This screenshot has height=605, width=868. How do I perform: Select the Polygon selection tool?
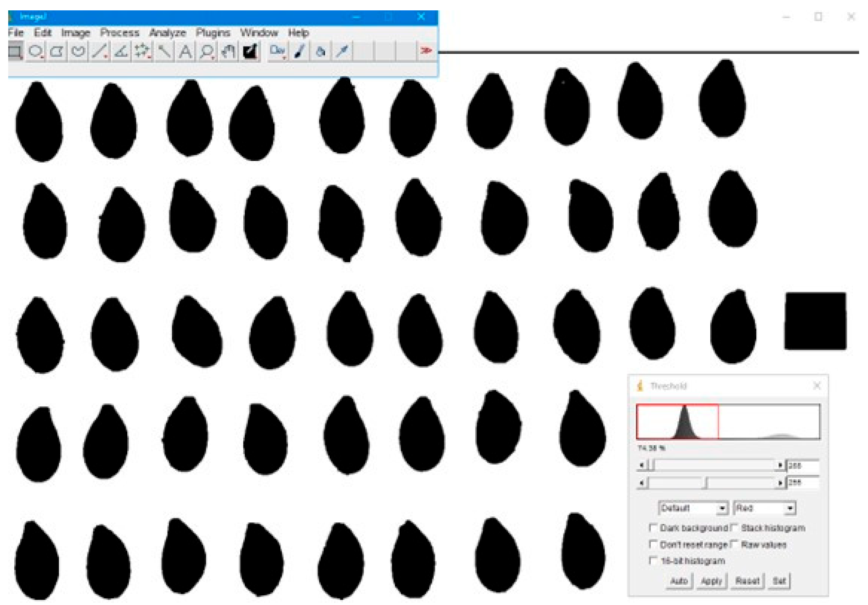pyautogui.click(x=57, y=51)
